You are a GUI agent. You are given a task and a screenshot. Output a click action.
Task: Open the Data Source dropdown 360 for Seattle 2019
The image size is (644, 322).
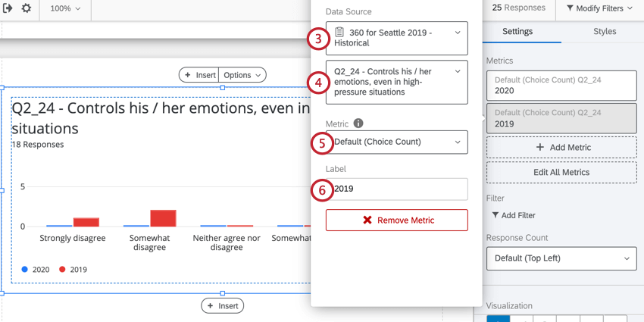pos(397,38)
